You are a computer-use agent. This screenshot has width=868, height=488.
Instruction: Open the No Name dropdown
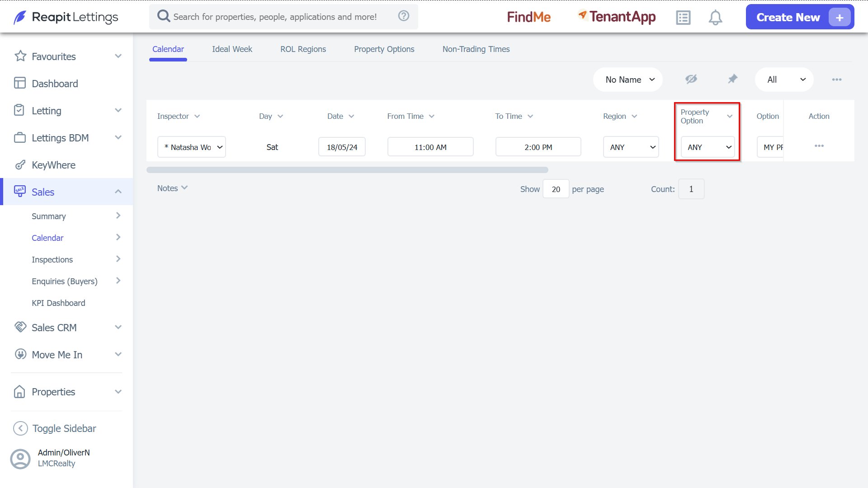click(628, 80)
